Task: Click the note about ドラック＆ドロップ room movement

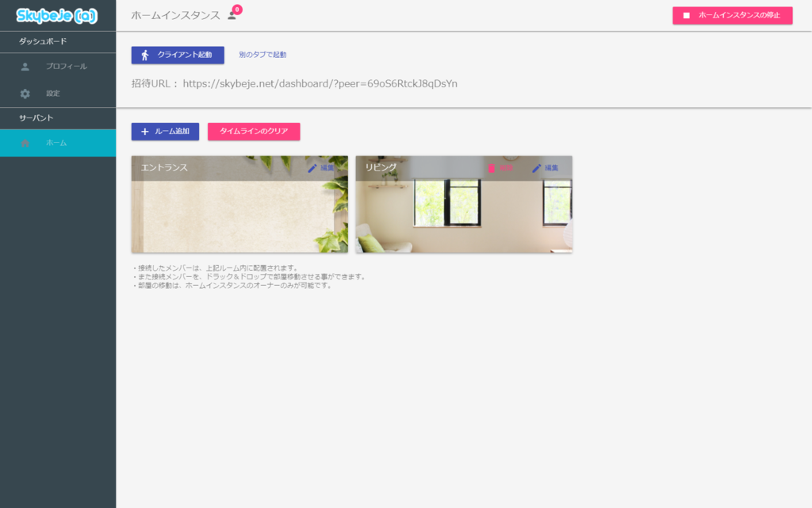Action: [250, 277]
